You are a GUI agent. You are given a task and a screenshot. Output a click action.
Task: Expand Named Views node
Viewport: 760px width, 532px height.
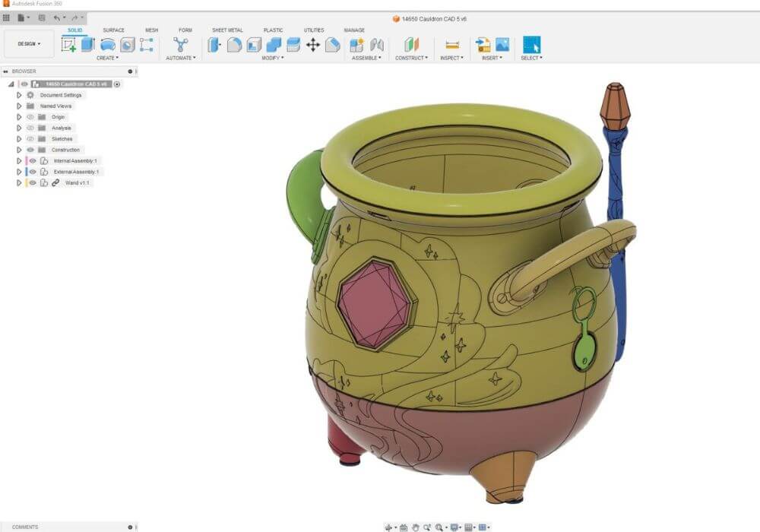pyautogui.click(x=19, y=106)
